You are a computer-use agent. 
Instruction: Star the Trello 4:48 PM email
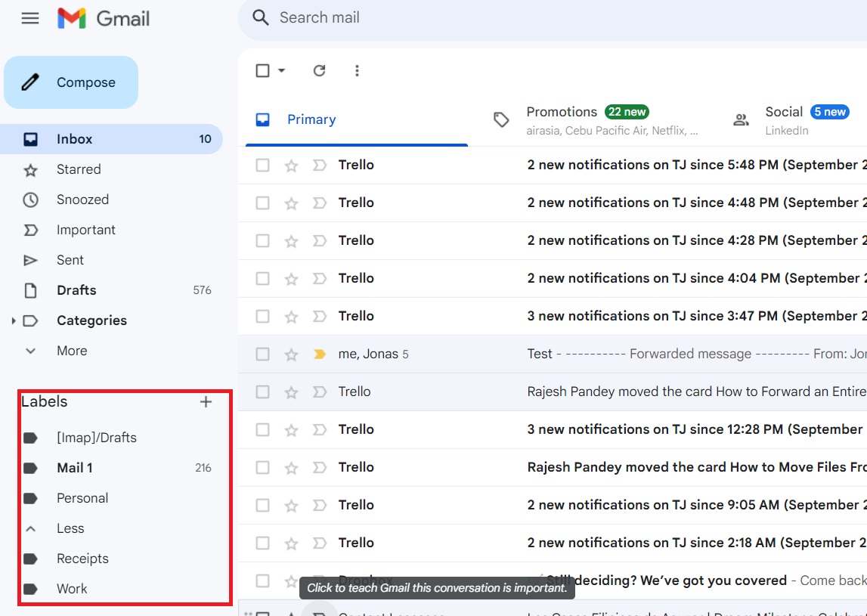click(292, 203)
